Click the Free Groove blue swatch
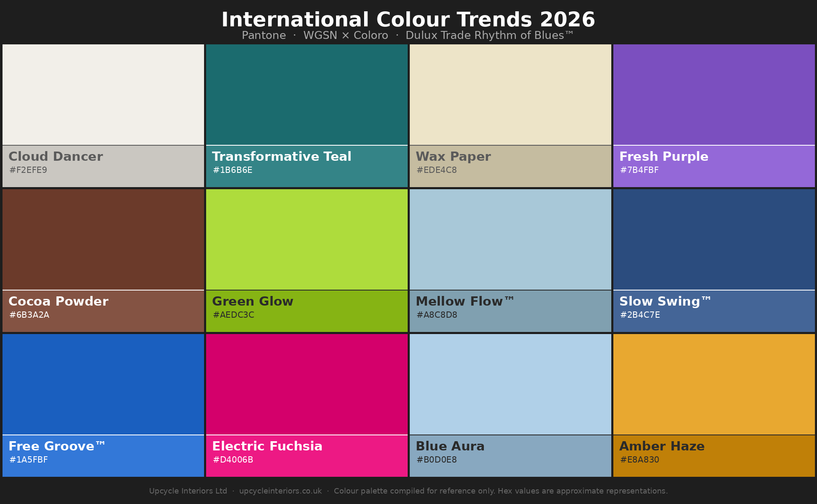Viewport: 817px width, 504px height. (103, 384)
